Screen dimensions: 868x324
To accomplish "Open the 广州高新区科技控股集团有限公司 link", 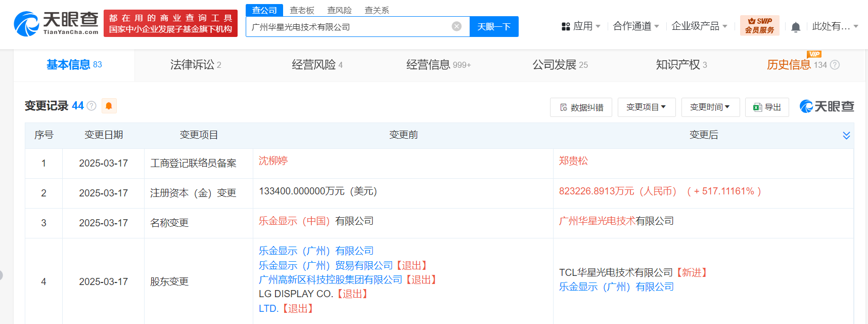I will click(x=330, y=279).
